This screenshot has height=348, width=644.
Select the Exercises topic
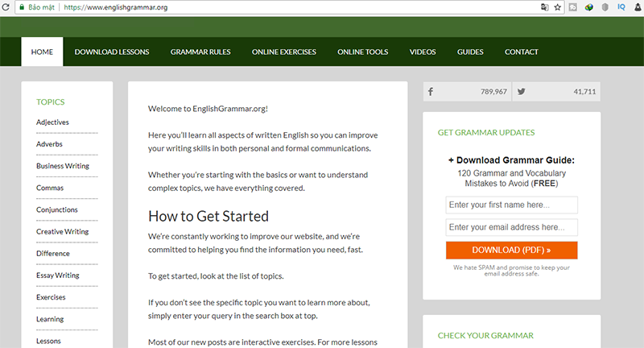click(51, 297)
